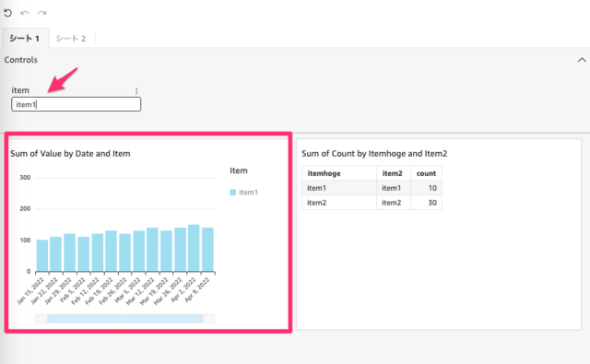Click the item1 legend color swatch
The height and width of the screenshot is (364, 590).
point(232,193)
